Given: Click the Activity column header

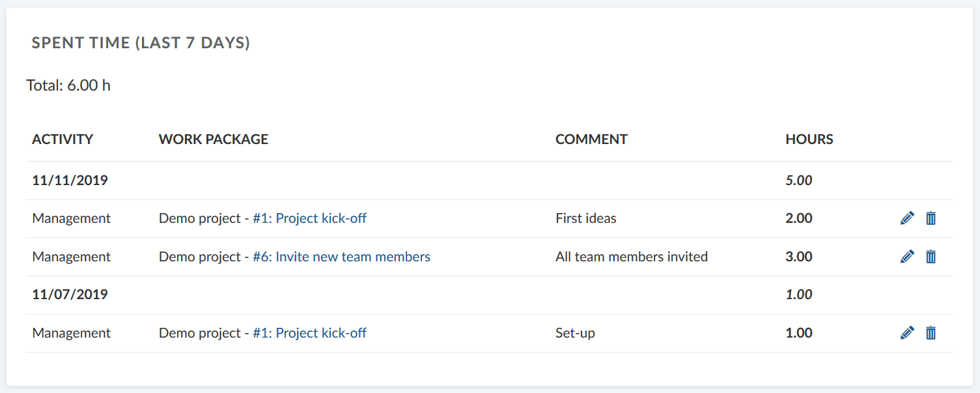Looking at the screenshot, I should tap(63, 139).
